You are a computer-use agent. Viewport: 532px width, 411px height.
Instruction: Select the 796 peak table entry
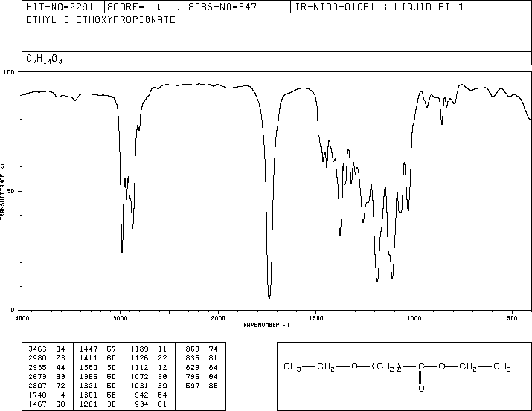click(202, 376)
